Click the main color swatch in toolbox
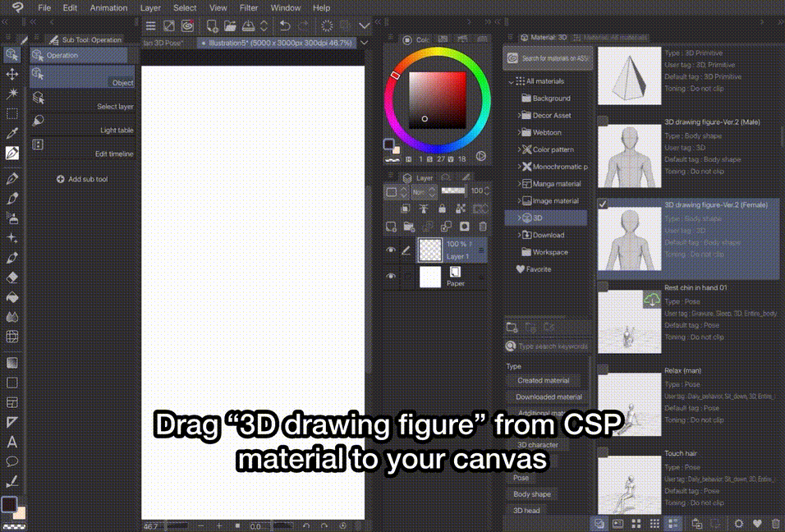 [x=9, y=504]
